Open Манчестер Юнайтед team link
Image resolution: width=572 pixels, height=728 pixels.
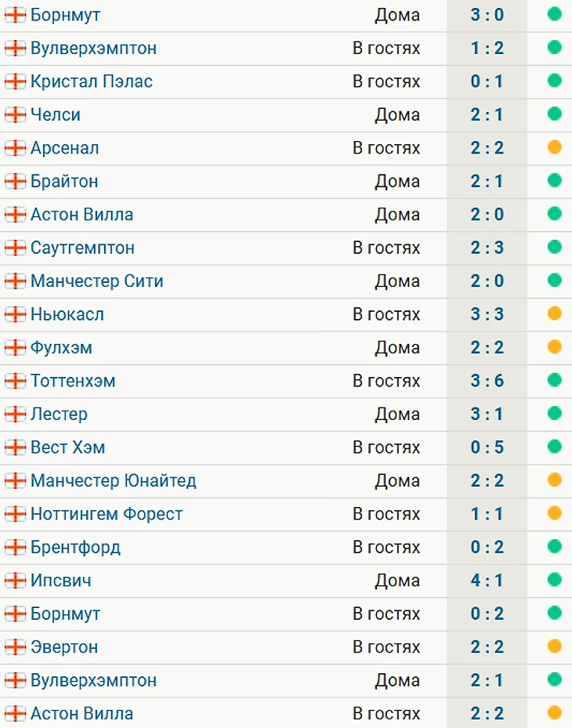(113, 480)
